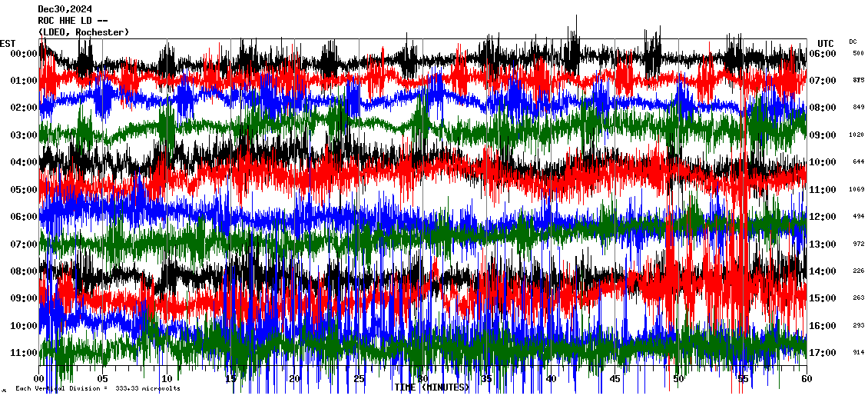Viewport: 868px width, 399px height.
Task: Pick the 06:00 UTC time label
Action: pyautogui.click(x=822, y=53)
